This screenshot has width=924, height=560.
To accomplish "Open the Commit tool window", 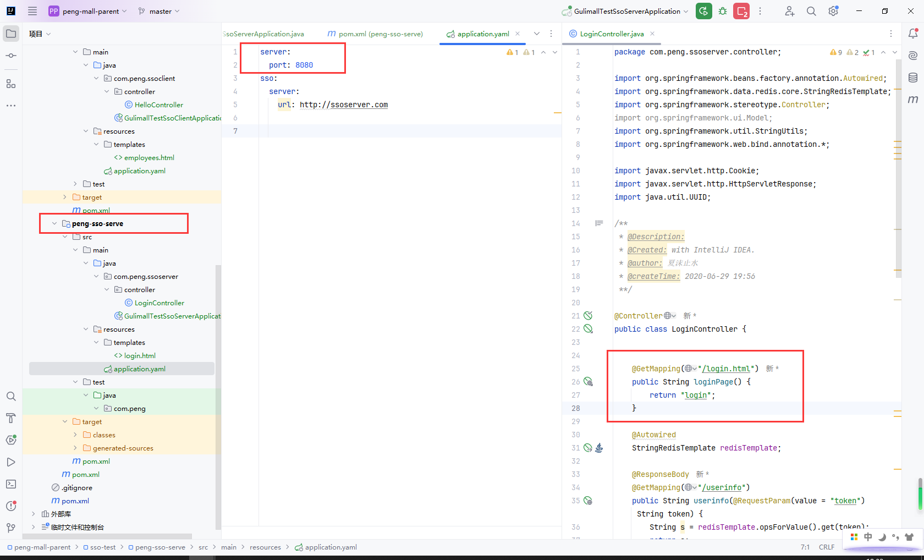I will pos(11,56).
